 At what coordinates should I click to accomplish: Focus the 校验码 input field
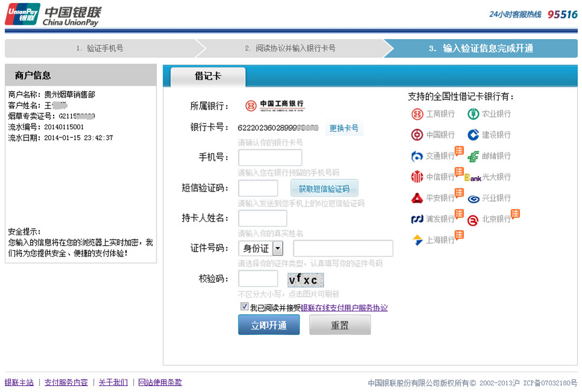pyautogui.click(x=258, y=279)
